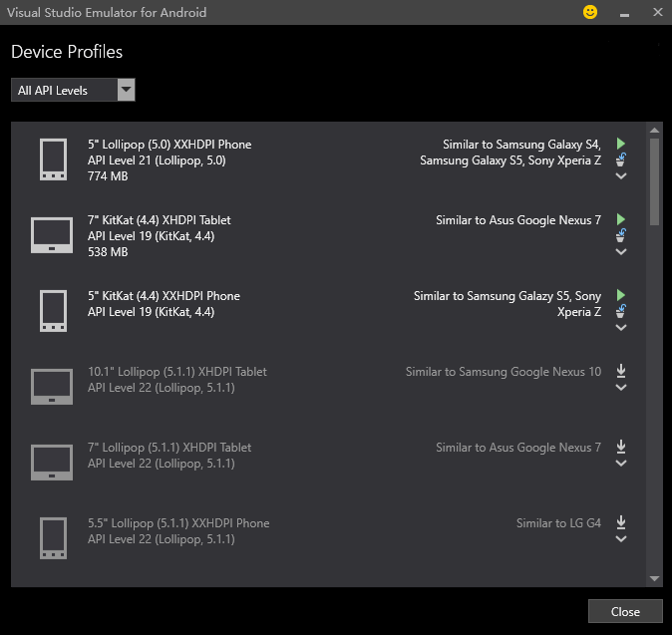Run the 5" KitKat (4.4) XXHDPI Phone emulator

click(620, 295)
